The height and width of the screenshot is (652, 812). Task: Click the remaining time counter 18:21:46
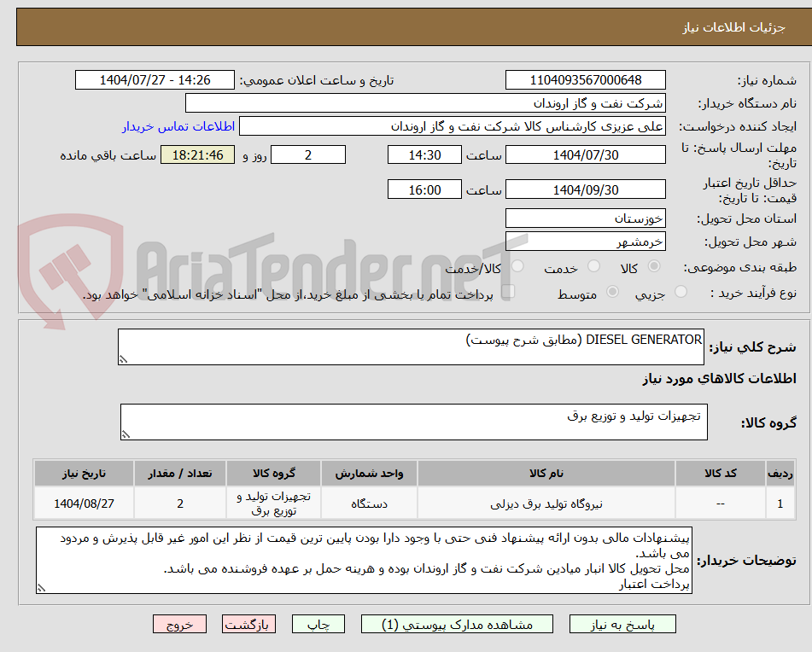coord(197,154)
